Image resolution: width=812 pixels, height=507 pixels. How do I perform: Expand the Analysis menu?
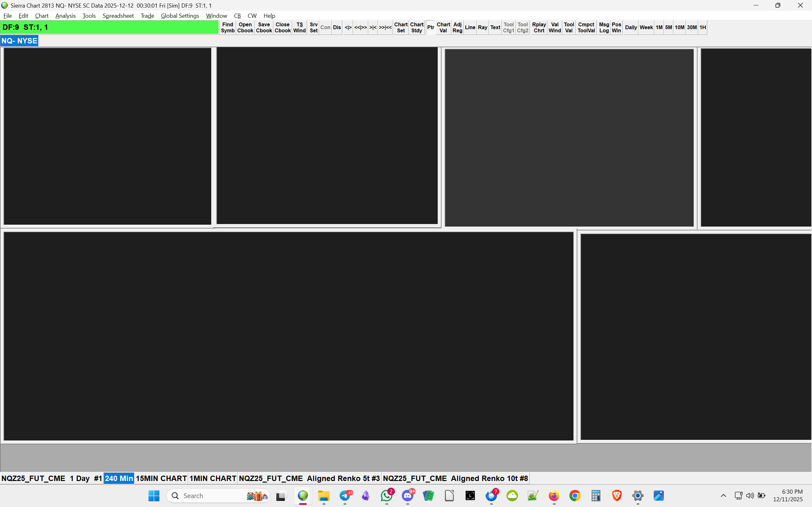[65, 16]
